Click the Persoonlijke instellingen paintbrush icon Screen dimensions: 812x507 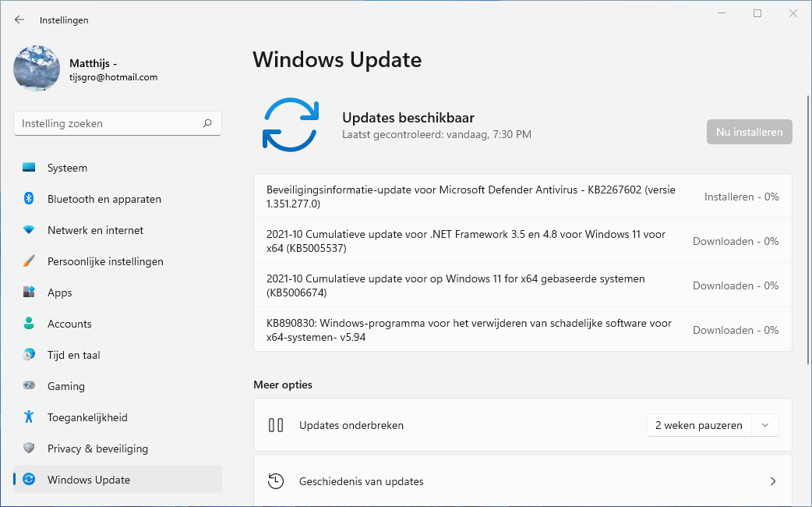[29, 261]
